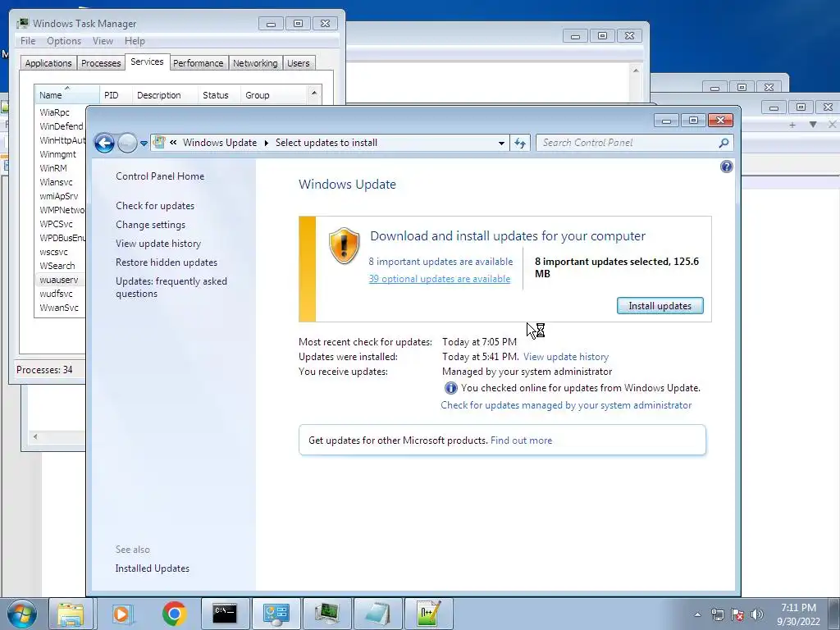
Task: Refresh the Windows Update page
Action: [519, 143]
